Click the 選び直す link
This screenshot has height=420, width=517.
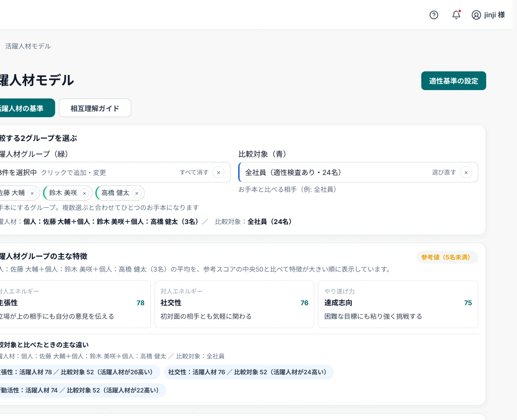tap(444, 172)
